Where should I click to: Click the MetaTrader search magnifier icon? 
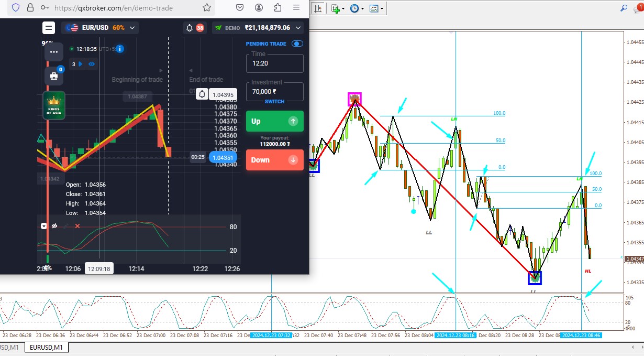[624, 8]
